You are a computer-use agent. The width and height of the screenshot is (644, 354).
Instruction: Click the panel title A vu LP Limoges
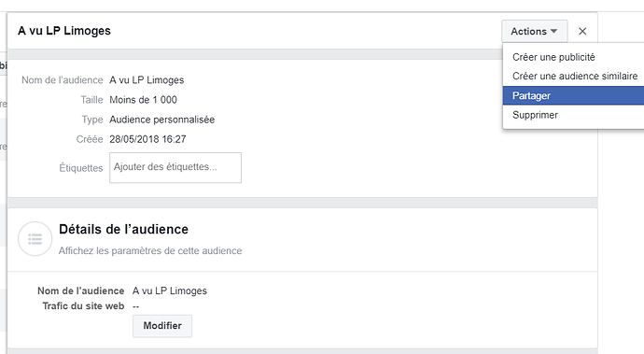tap(64, 31)
